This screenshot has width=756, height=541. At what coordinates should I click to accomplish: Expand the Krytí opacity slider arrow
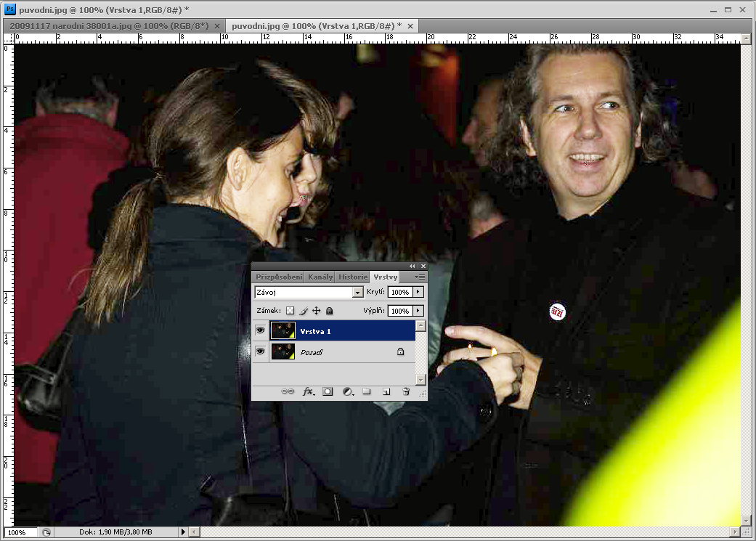pyautogui.click(x=418, y=292)
